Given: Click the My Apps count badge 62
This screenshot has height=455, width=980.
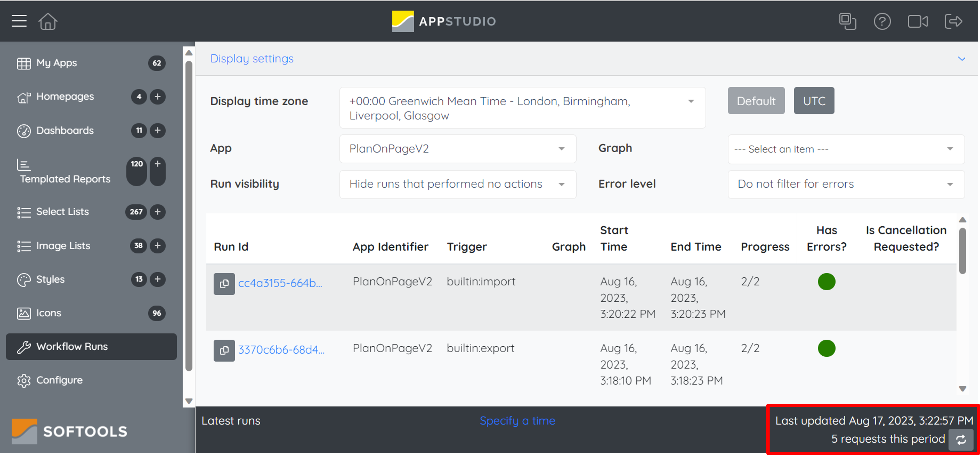Looking at the screenshot, I should [x=157, y=63].
